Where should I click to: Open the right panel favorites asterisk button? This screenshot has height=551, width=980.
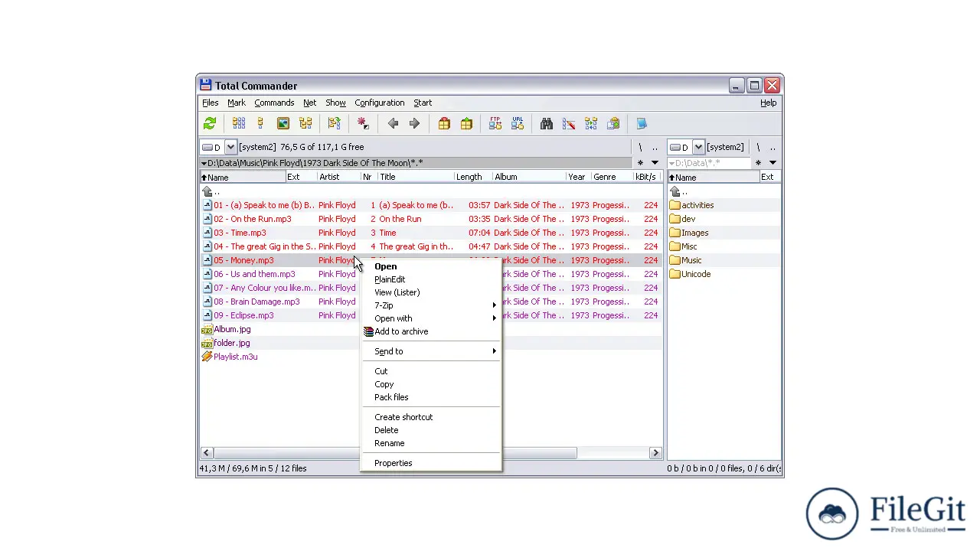(x=758, y=163)
